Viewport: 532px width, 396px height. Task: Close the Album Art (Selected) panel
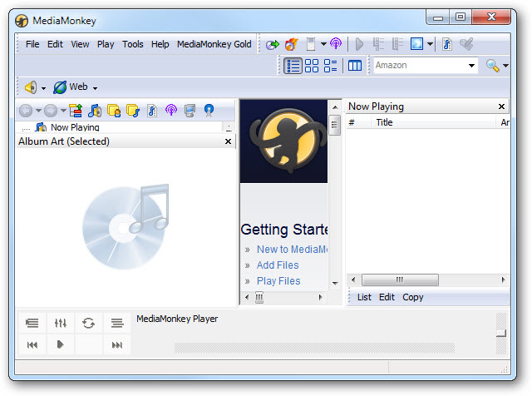pos(229,141)
